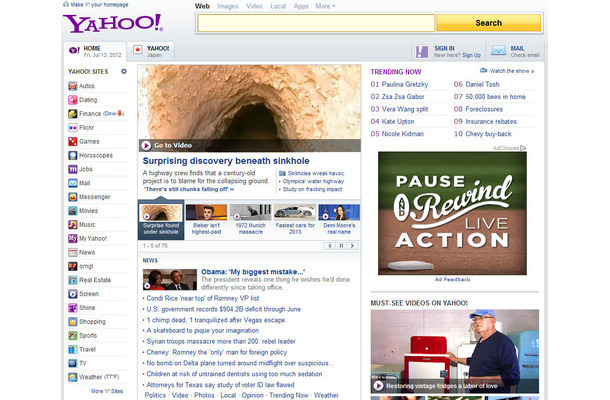Open the Flickr site icon

click(73, 128)
